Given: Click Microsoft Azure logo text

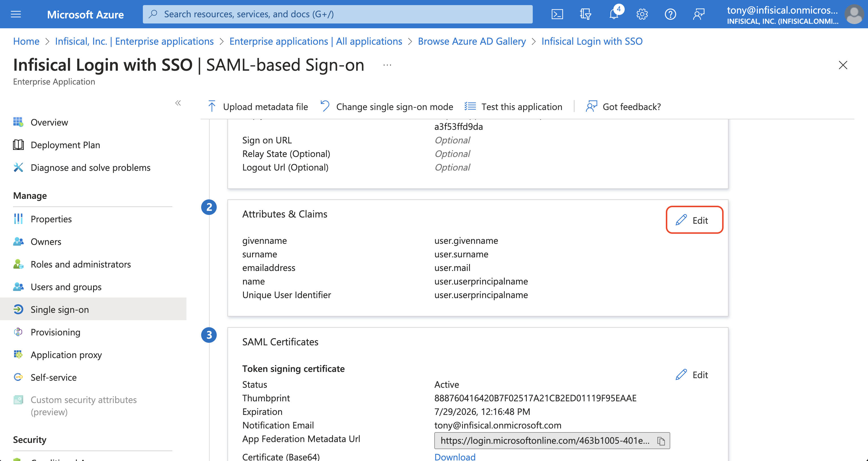Looking at the screenshot, I should (x=85, y=14).
